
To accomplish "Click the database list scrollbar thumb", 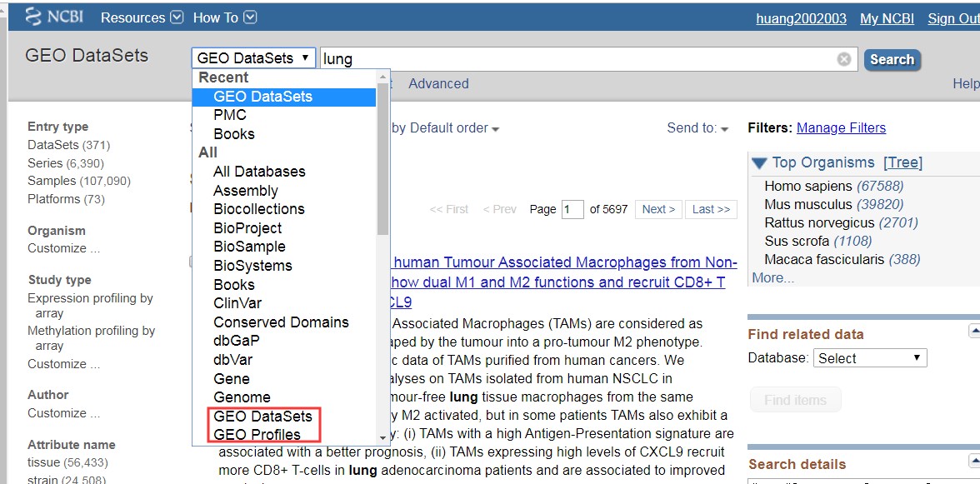I will click(382, 158).
